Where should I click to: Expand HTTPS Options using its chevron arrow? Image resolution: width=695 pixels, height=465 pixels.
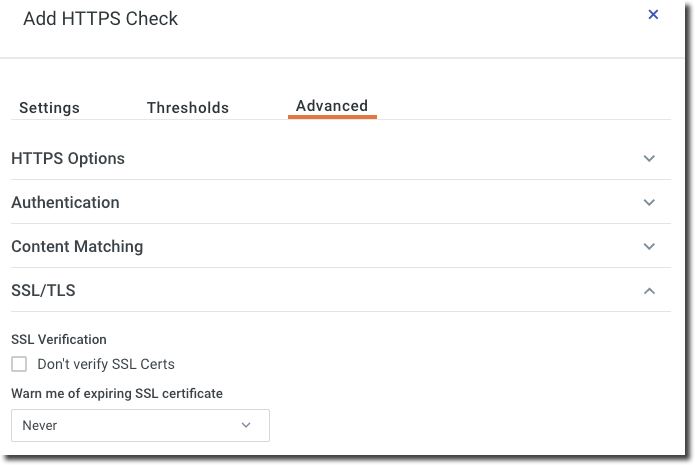pyautogui.click(x=649, y=158)
